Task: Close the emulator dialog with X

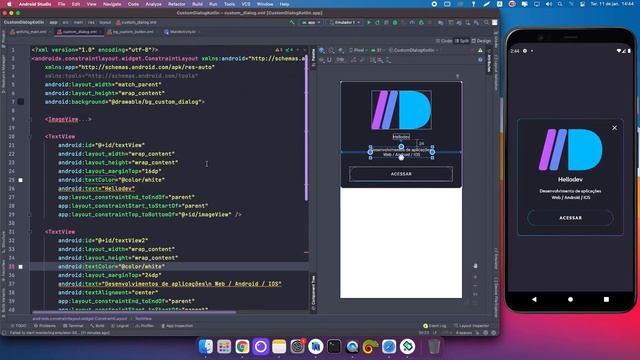Action: click(x=614, y=128)
